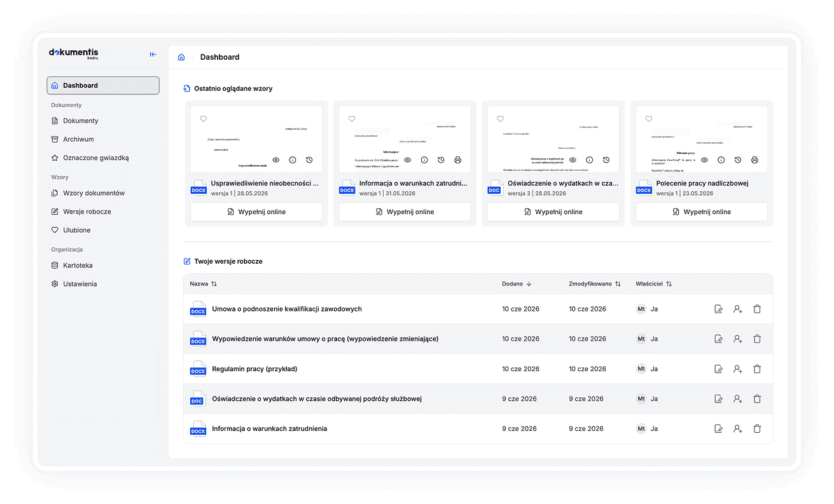Screen dimensions: 834x504
Task: Delete the Oświadczenie o wydatkach draft row
Action: (x=757, y=399)
